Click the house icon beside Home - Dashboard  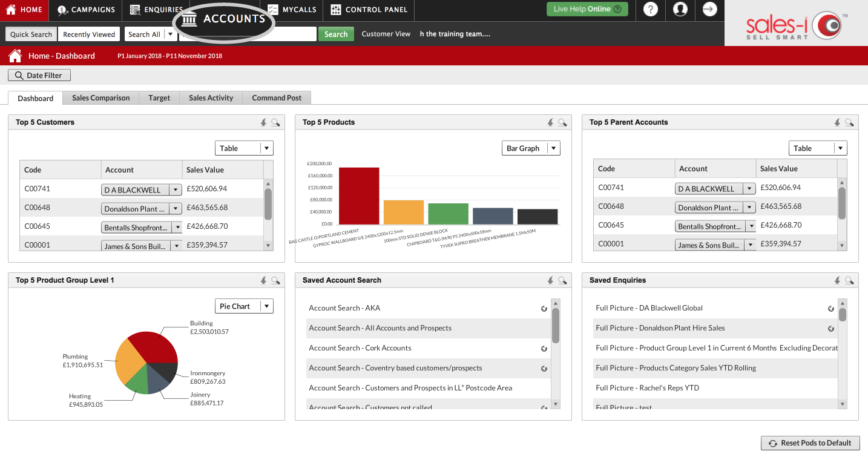15,56
